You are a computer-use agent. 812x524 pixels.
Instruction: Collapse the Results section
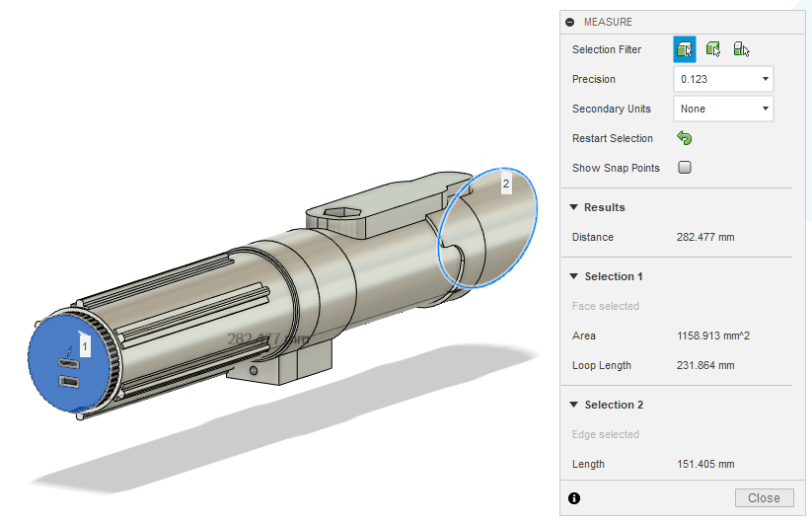coord(574,207)
